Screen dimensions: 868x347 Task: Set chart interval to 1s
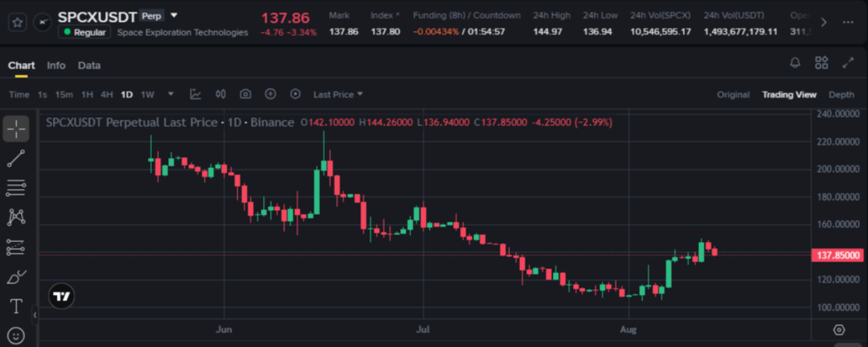click(x=42, y=94)
